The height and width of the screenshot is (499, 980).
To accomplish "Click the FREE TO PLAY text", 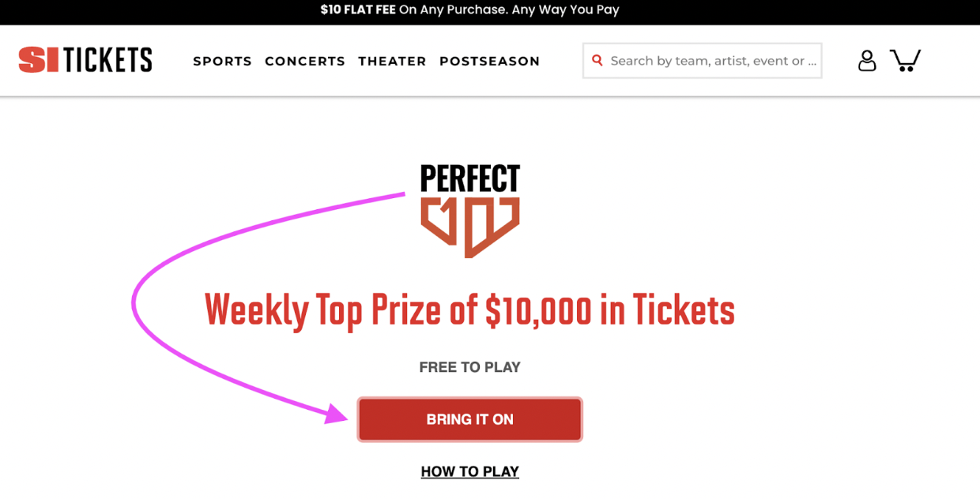I will (469, 366).
